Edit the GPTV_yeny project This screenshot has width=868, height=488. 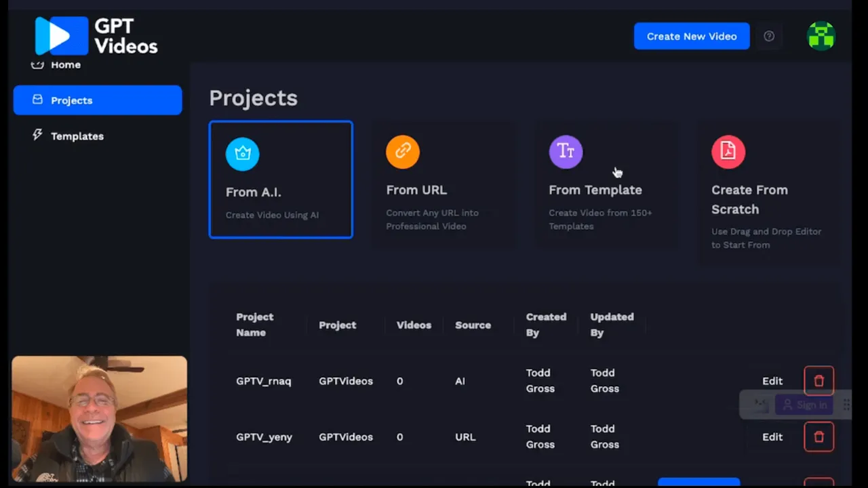[772, 437]
